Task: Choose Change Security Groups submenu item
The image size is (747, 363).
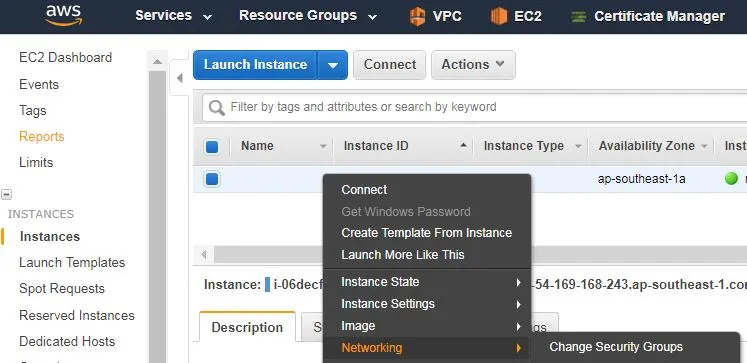Action: (x=616, y=347)
